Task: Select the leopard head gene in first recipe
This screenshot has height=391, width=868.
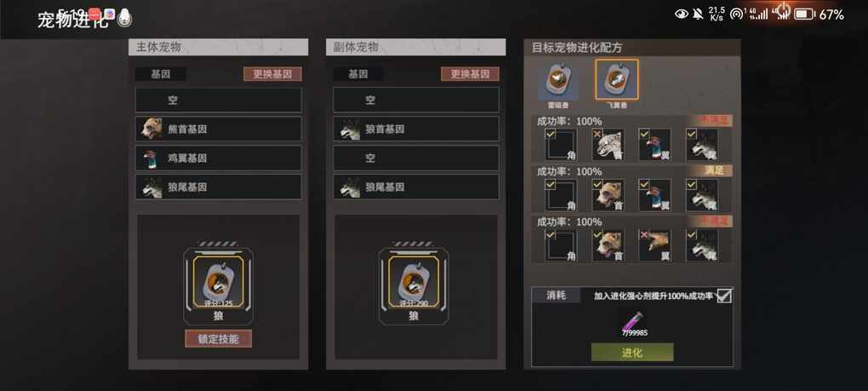Action: tap(608, 145)
